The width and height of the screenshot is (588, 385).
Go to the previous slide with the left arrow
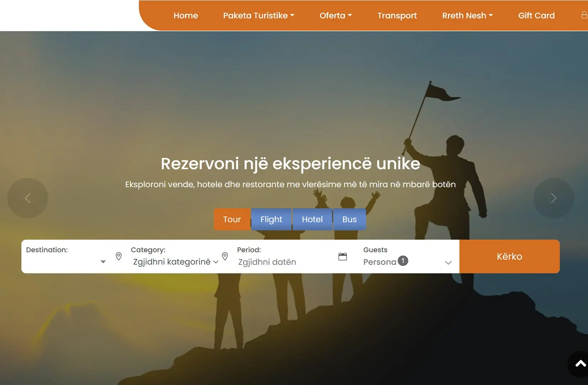pyautogui.click(x=27, y=198)
